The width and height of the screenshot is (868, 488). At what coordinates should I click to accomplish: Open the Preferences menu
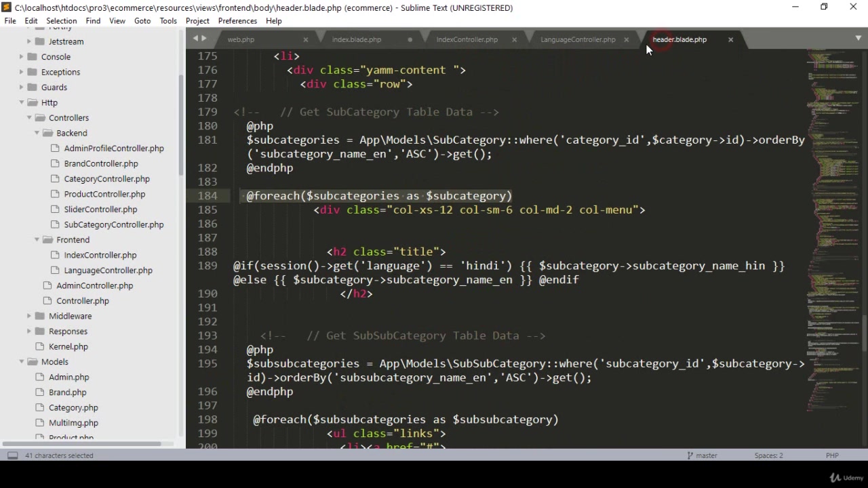pos(237,21)
